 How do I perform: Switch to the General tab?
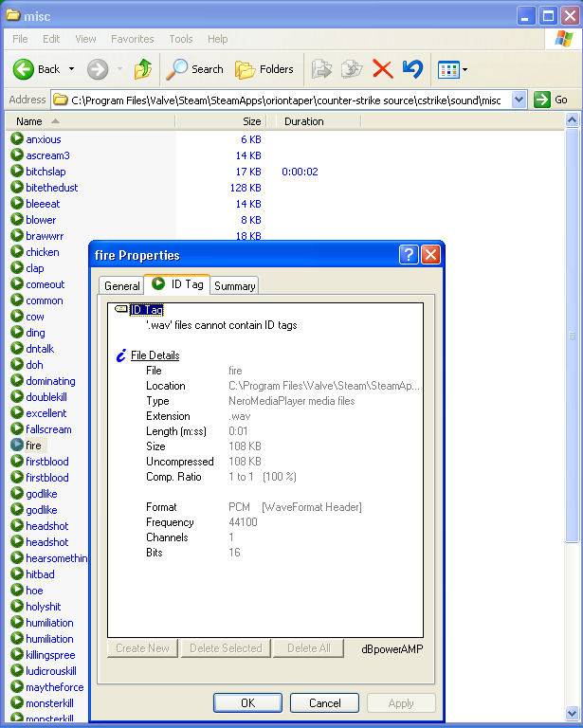(x=121, y=285)
